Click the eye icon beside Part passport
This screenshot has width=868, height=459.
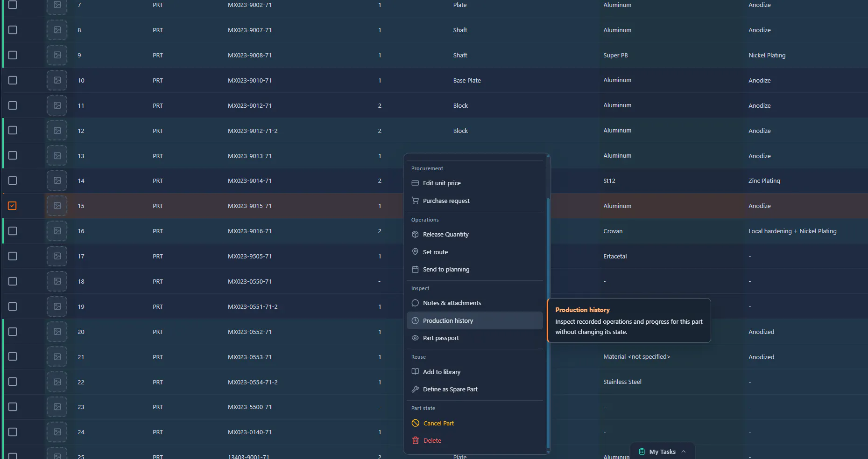coord(415,338)
